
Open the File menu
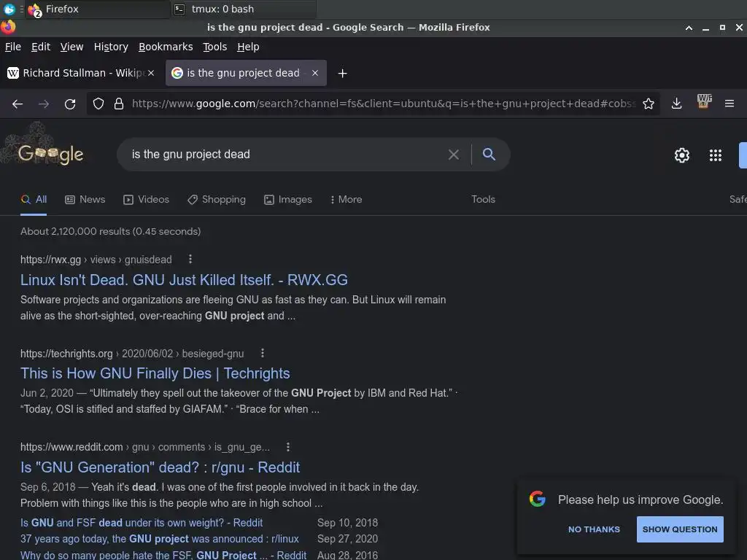click(x=13, y=47)
